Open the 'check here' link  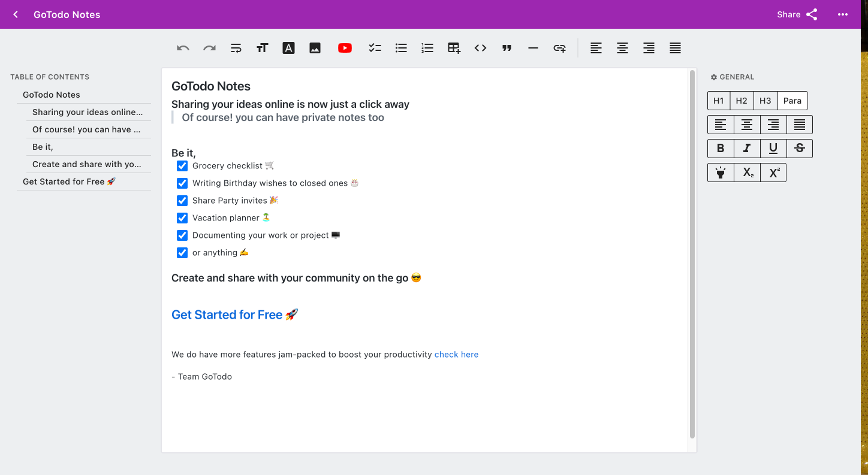[456, 355]
